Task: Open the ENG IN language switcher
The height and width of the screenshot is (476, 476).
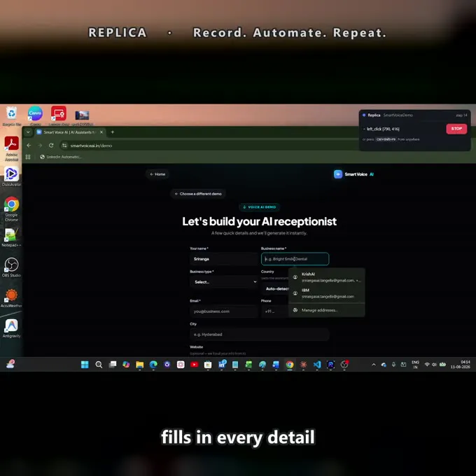Action: tap(415, 365)
